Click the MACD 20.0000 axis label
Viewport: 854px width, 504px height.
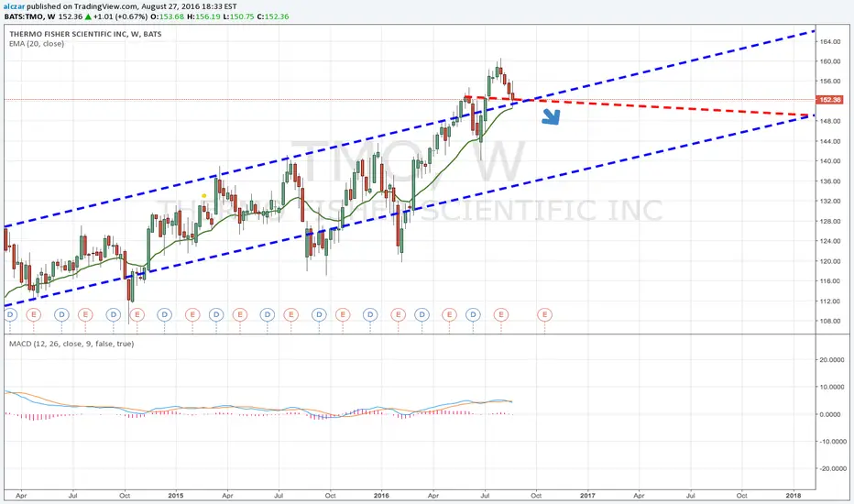[833, 359]
